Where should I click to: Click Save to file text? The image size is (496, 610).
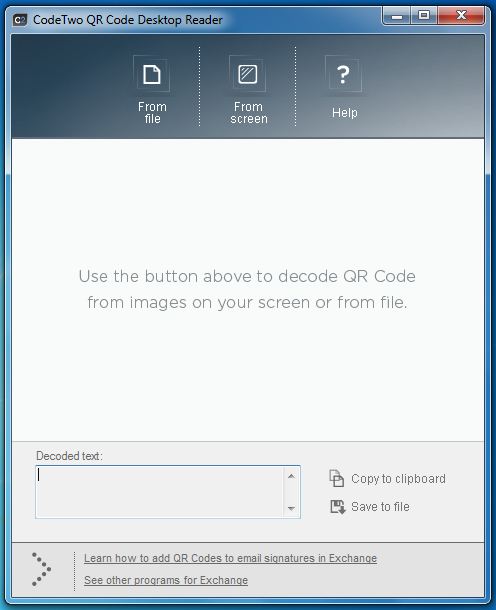click(x=380, y=507)
